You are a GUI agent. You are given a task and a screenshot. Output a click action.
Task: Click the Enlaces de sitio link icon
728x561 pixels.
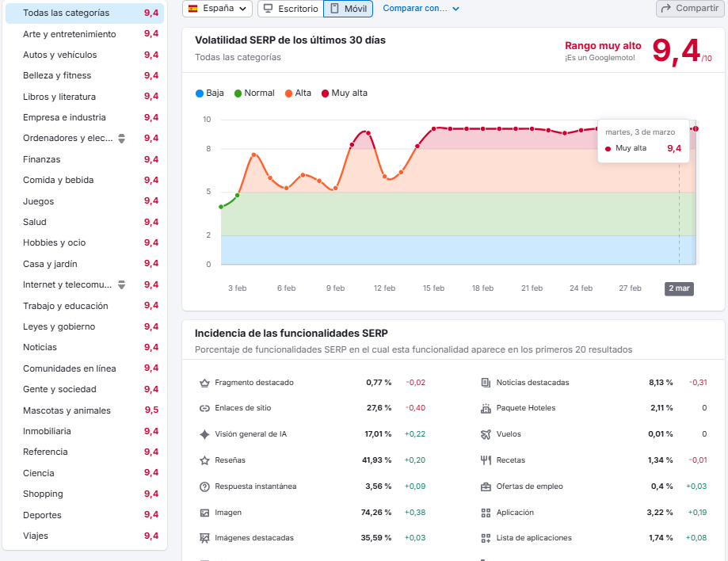point(204,408)
